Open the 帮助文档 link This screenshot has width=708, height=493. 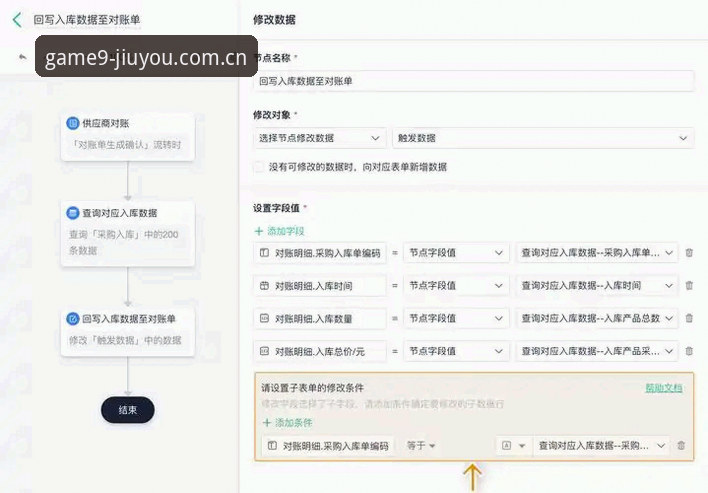tap(663, 387)
